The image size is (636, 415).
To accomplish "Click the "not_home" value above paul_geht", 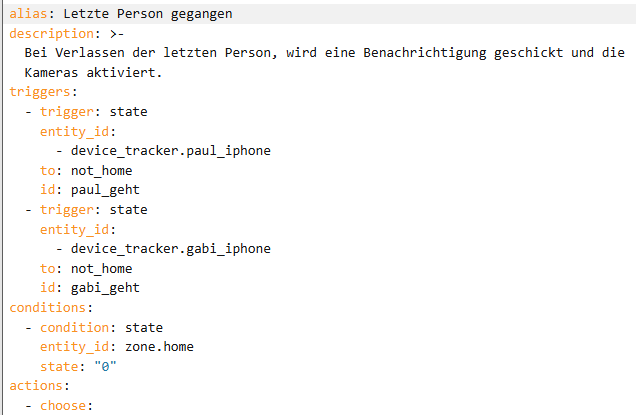I will tap(102, 171).
